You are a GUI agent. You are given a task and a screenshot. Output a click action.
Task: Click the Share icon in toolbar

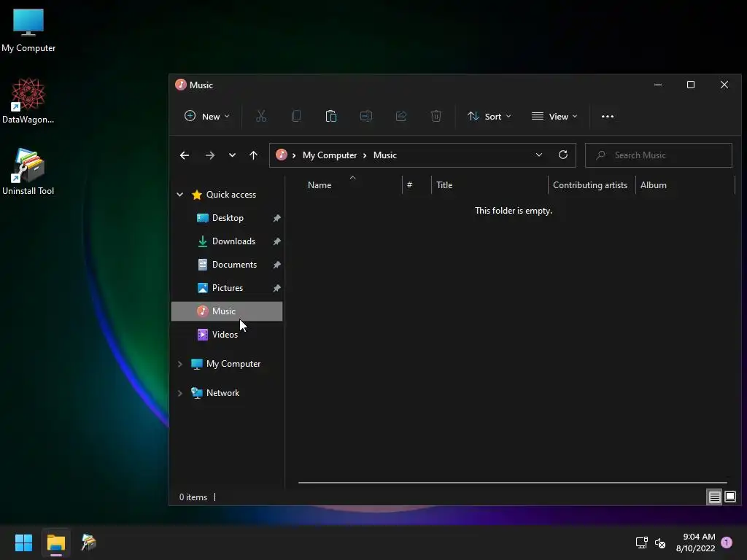401,116
